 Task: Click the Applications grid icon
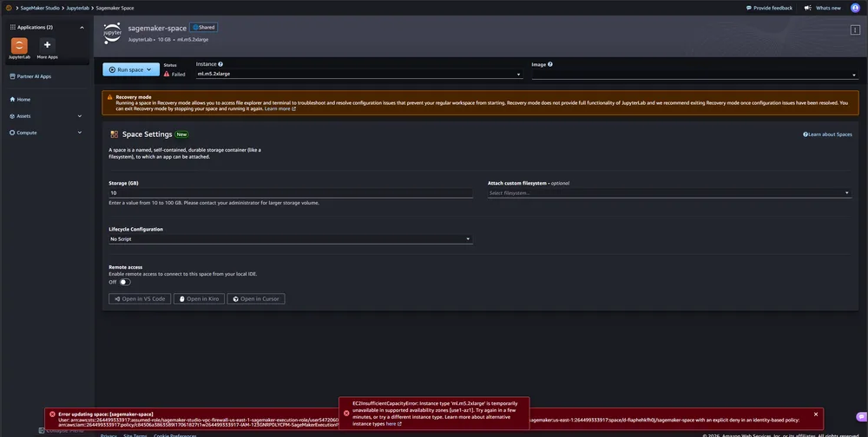click(x=13, y=27)
